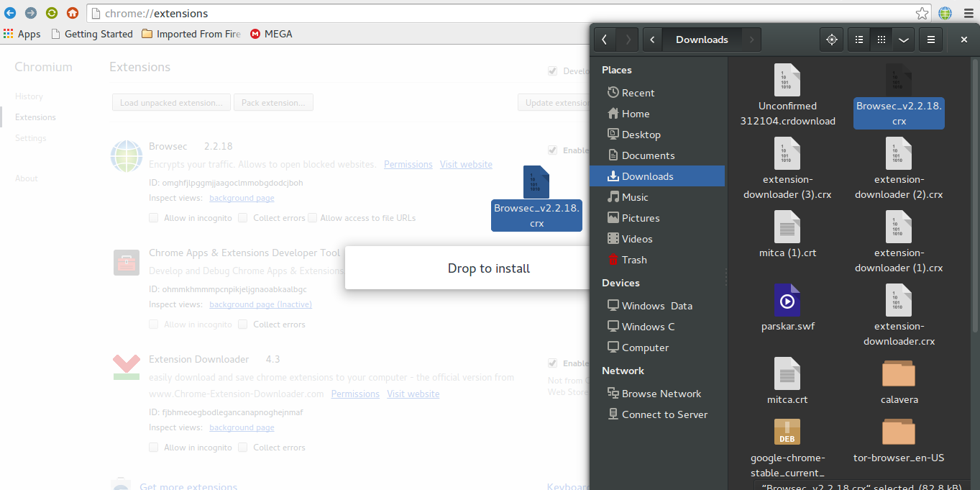
Task: Open Documents in Places sidebar
Action: (657, 155)
